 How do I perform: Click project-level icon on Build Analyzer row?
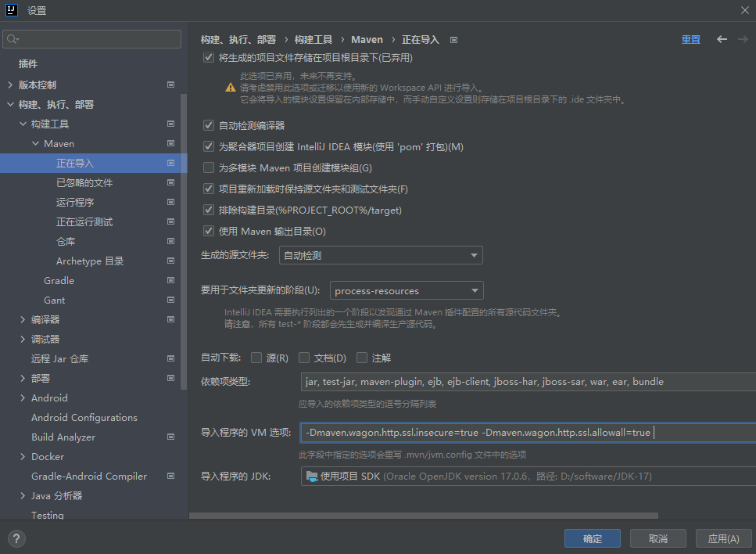[170, 437]
